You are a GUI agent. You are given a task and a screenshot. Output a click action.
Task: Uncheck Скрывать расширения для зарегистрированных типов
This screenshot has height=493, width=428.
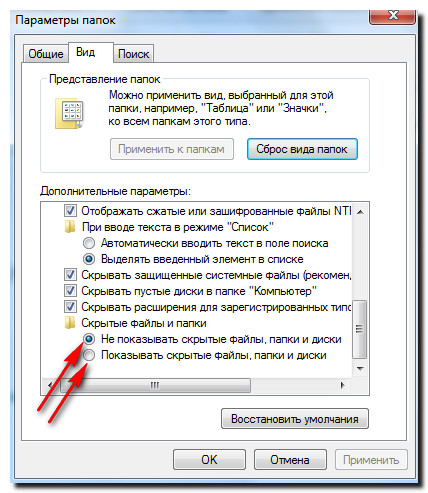point(70,307)
